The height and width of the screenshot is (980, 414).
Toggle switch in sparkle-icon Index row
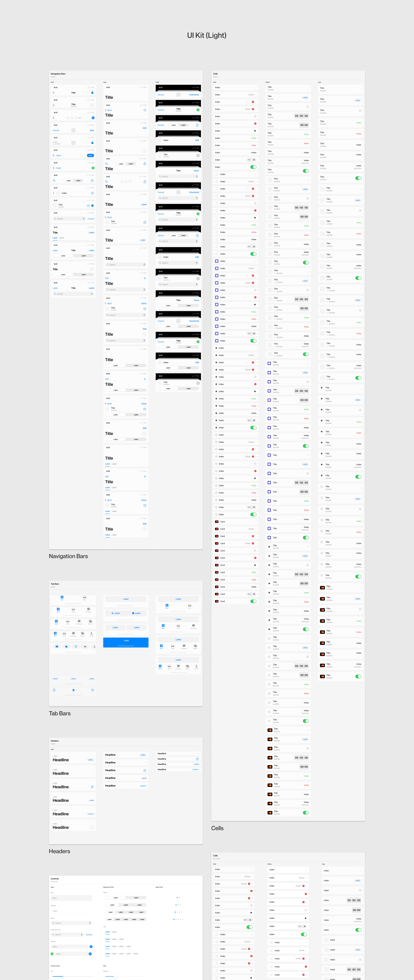click(x=253, y=428)
